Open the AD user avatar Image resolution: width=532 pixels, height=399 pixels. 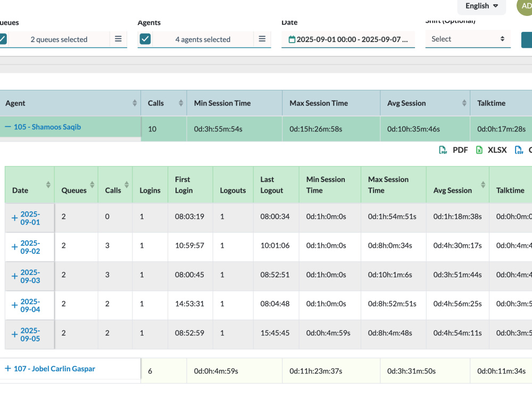(x=525, y=6)
